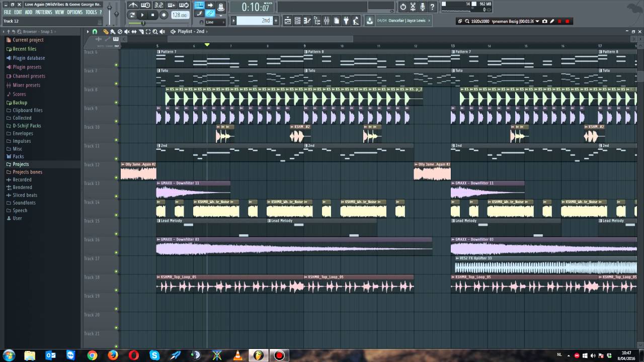Select the mute tool speaker icon
Viewport: 644px width, 362px height.
(127, 32)
